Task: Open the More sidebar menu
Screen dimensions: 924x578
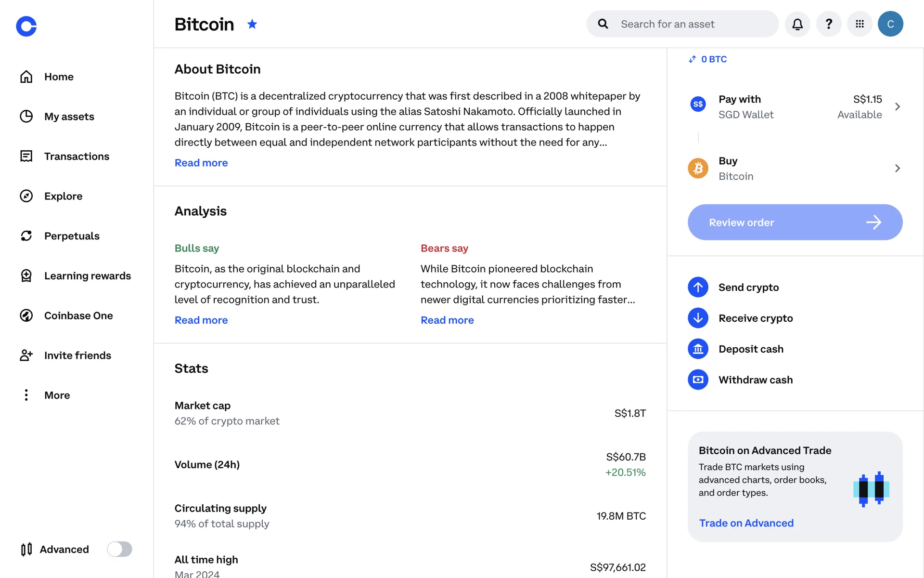Action: tap(57, 395)
